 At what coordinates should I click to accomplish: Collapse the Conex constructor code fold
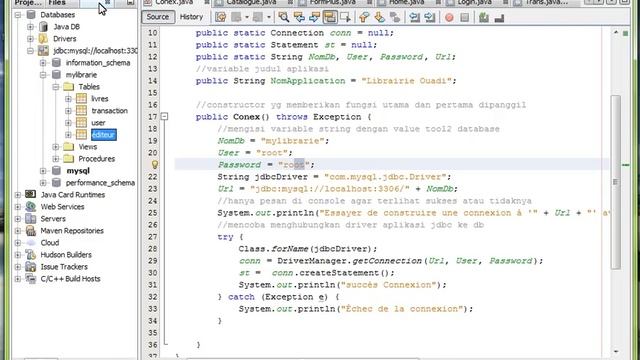click(x=164, y=117)
